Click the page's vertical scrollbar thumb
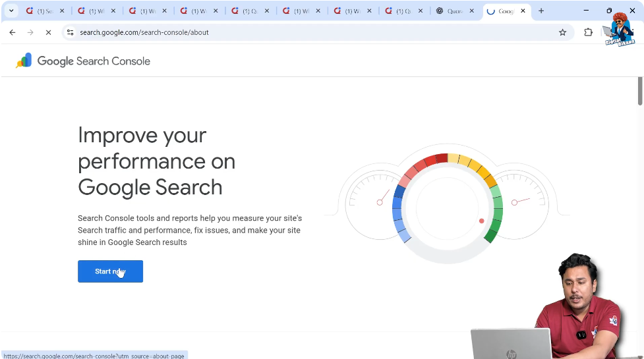Viewport: 644px width, 359px height. pyautogui.click(x=640, y=91)
